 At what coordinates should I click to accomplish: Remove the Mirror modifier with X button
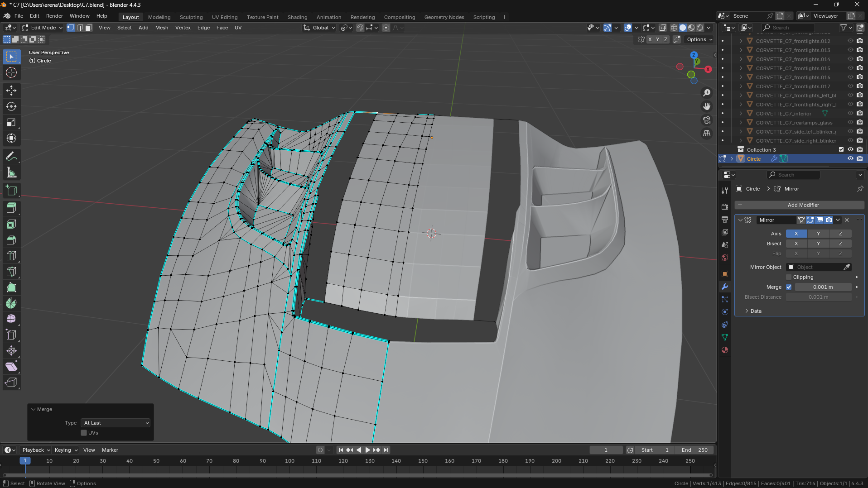click(847, 220)
